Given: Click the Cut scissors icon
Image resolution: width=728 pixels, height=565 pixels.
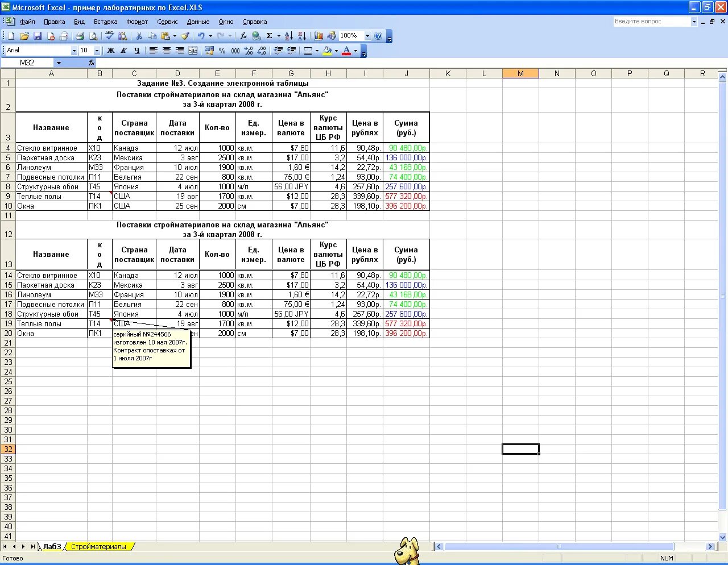Looking at the screenshot, I should (x=139, y=36).
